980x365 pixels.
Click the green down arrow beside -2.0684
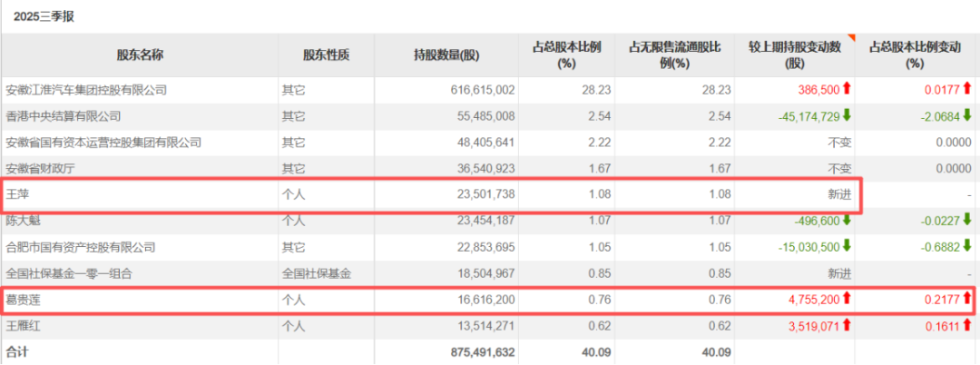(967, 115)
